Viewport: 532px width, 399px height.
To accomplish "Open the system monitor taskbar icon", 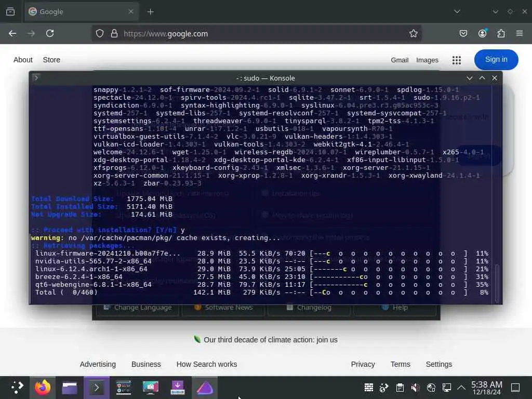I will [124, 388].
